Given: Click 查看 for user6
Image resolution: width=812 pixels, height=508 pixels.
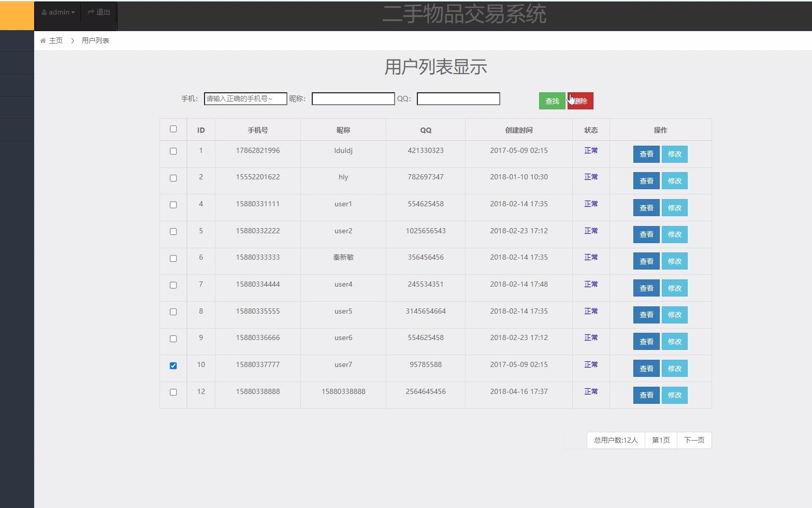Looking at the screenshot, I should click(x=646, y=342).
